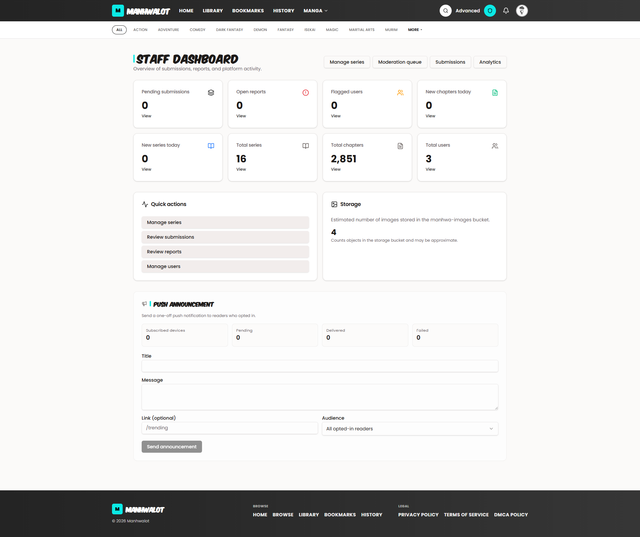Select the Demon genre filter

point(260,29)
